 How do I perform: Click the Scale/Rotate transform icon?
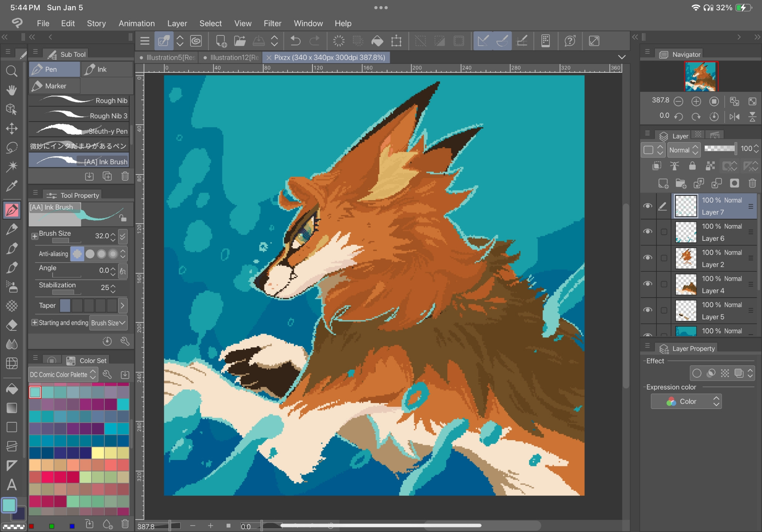tap(397, 41)
